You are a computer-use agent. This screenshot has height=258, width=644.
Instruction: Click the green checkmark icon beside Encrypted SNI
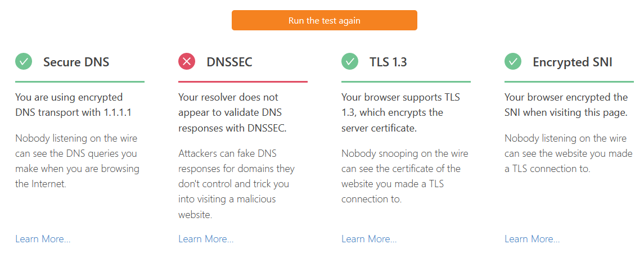pyautogui.click(x=513, y=61)
